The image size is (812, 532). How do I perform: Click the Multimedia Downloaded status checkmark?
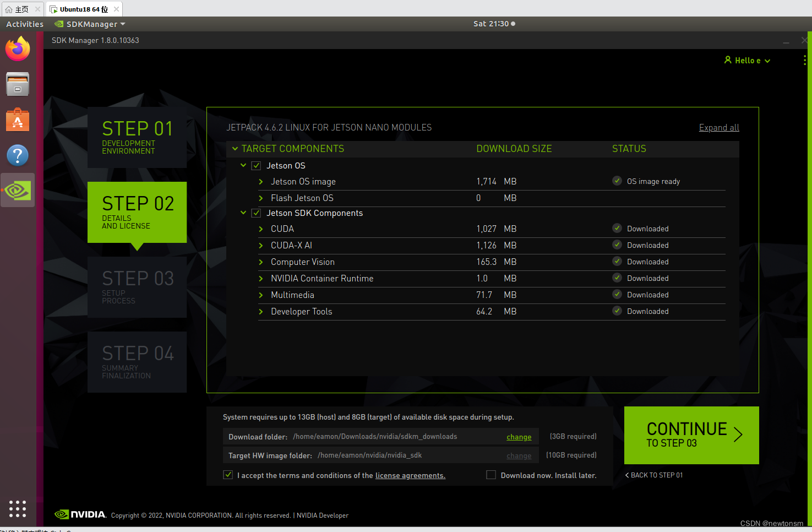click(x=617, y=294)
